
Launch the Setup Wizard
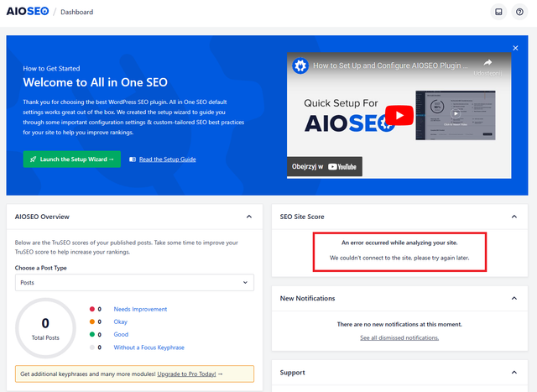point(72,159)
